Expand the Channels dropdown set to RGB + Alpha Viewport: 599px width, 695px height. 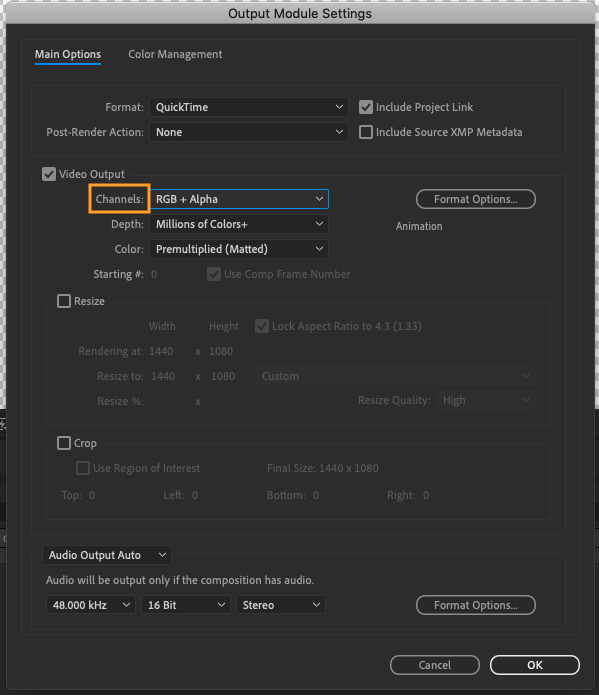point(239,199)
